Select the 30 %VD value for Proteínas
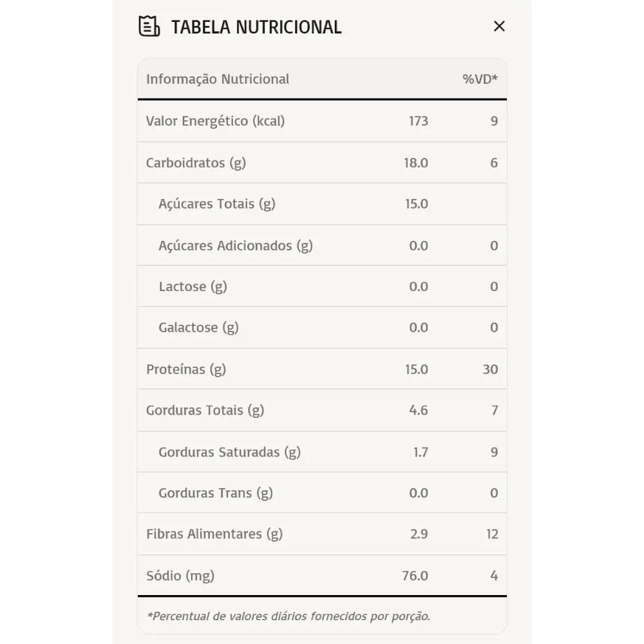644x644 pixels. (x=490, y=369)
